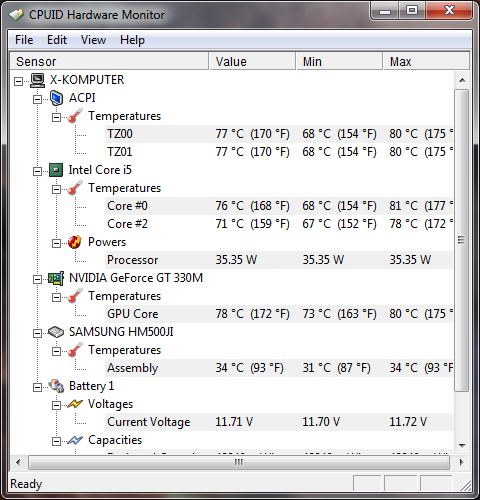Screen dimensions: 480x500
Task: Click the horizontal scrollbar left arrow
Action: point(18,462)
